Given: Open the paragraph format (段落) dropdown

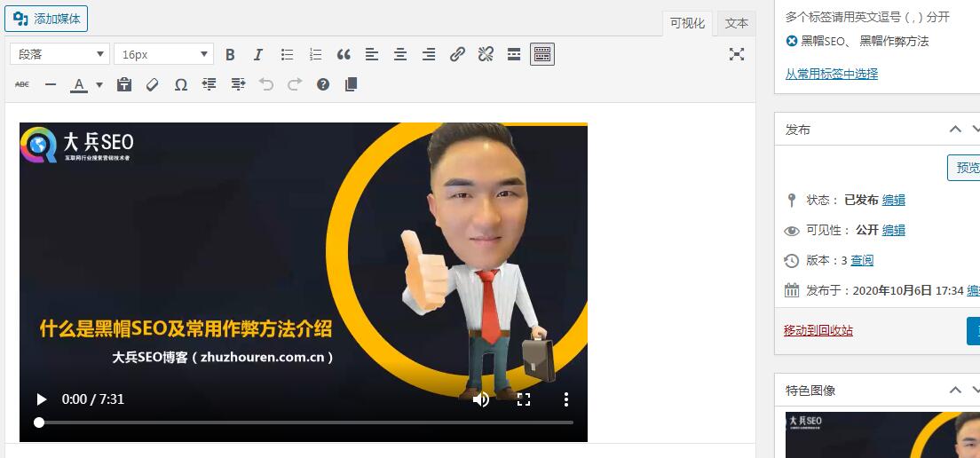Looking at the screenshot, I should click(60, 54).
